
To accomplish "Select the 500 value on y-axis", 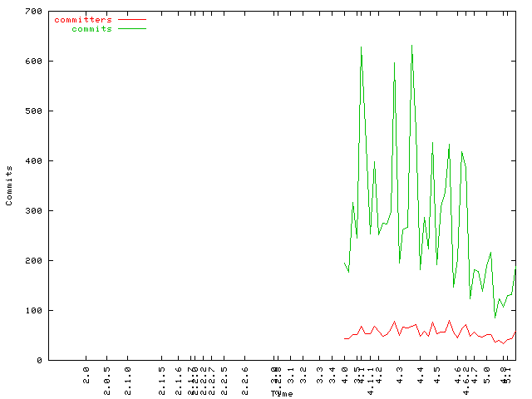I will click(x=33, y=111).
